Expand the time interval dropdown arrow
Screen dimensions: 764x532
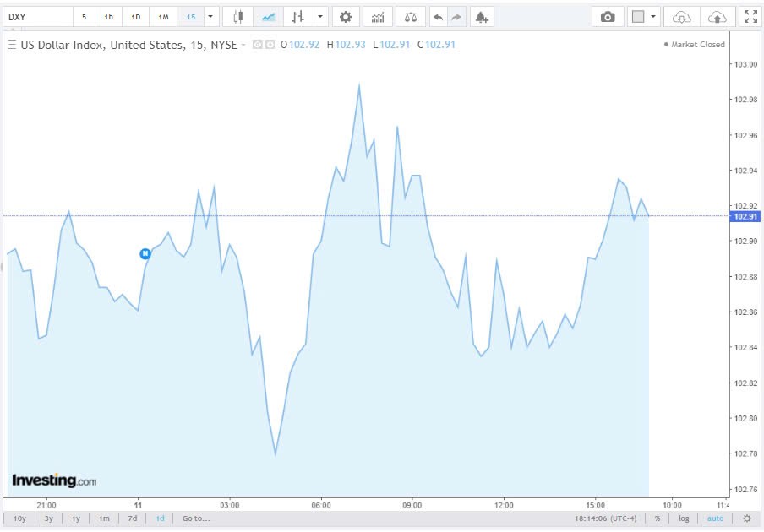pyautogui.click(x=210, y=17)
